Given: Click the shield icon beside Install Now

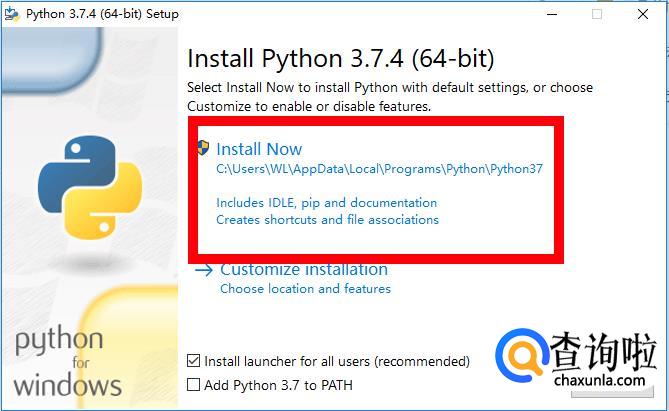Looking at the screenshot, I should tap(203, 149).
